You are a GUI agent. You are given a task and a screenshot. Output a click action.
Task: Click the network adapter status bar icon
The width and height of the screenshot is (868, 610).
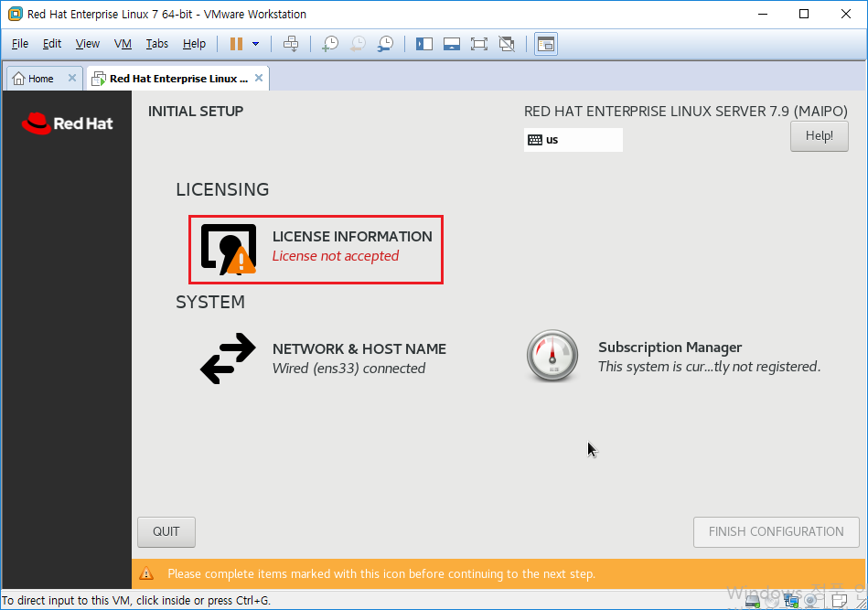[x=791, y=600]
